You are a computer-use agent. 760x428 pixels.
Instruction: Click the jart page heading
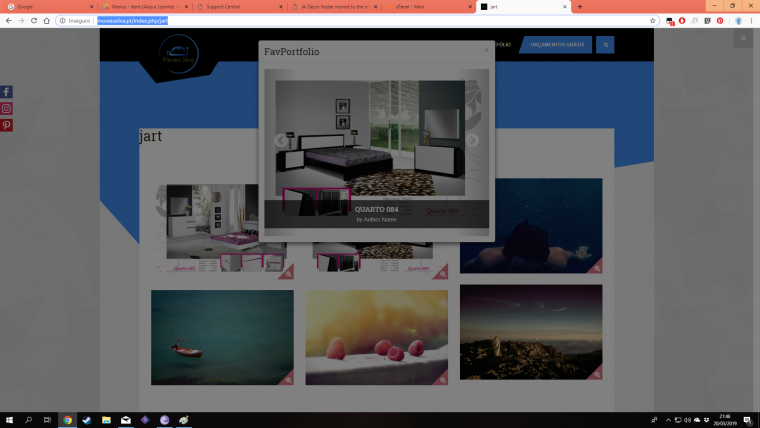[151, 136]
